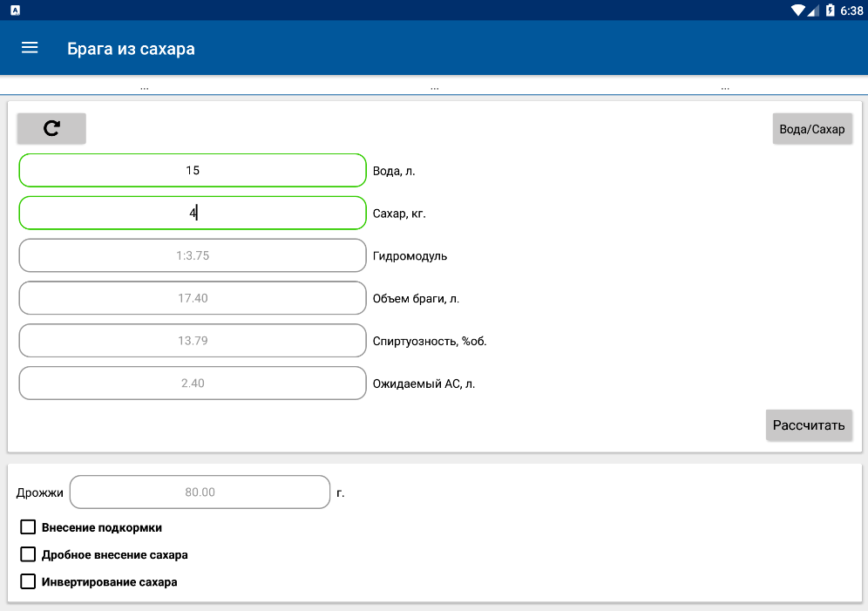Select the Спиртуозность field showing 13.79
Image resolution: width=868 pixels, height=611 pixels.
pyautogui.click(x=193, y=341)
